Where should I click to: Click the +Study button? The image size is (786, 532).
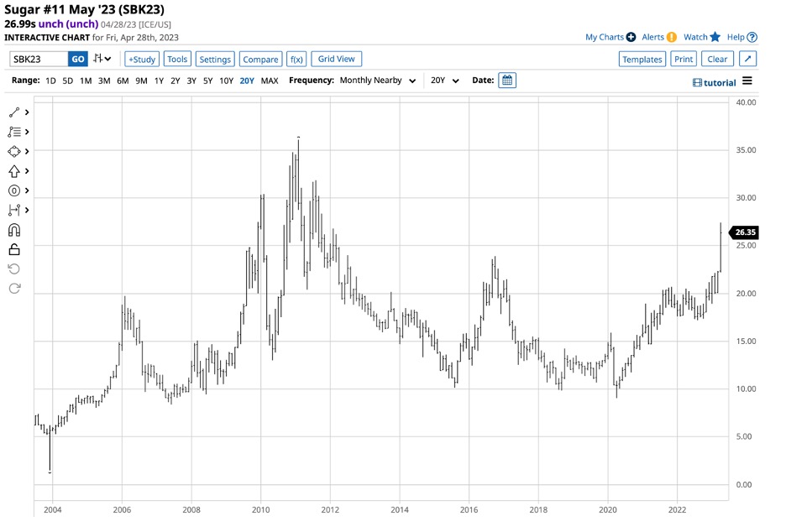142,59
